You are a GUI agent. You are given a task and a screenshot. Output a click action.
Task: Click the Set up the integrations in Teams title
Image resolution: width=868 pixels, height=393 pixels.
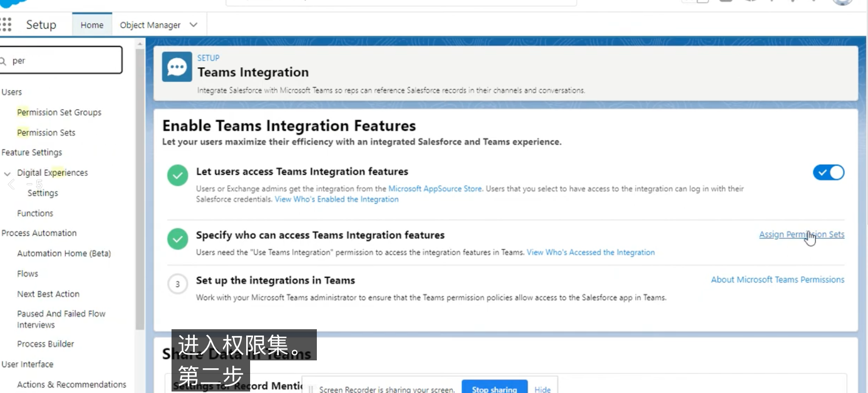[x=275, y=280]
